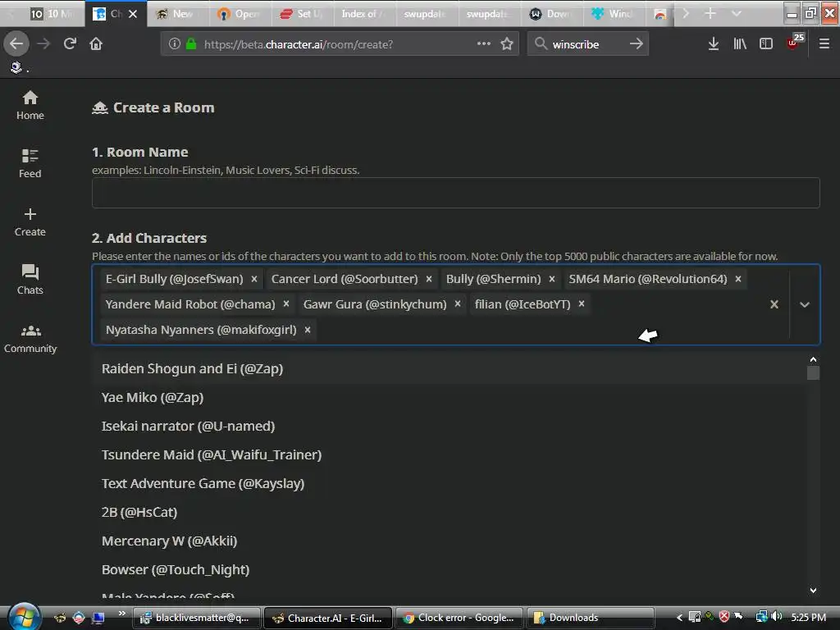Show site information icon
The image size is (840, 630).
pyautogui.click(x=174, y=44)
